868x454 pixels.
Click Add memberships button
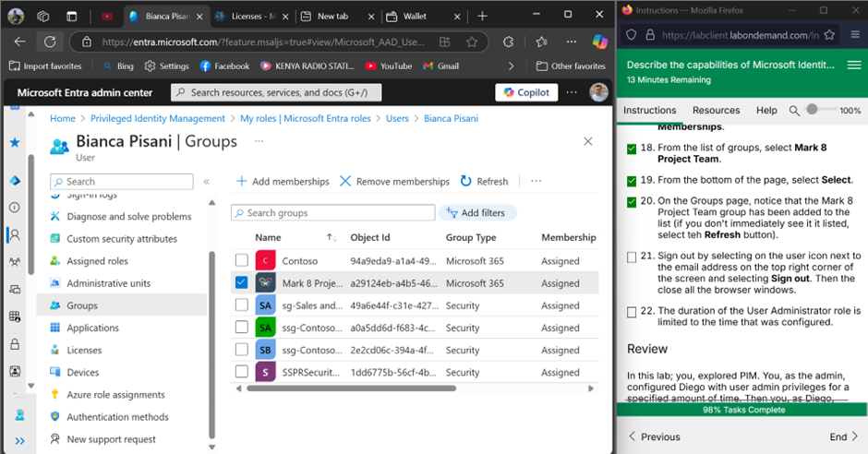(283, 182)
